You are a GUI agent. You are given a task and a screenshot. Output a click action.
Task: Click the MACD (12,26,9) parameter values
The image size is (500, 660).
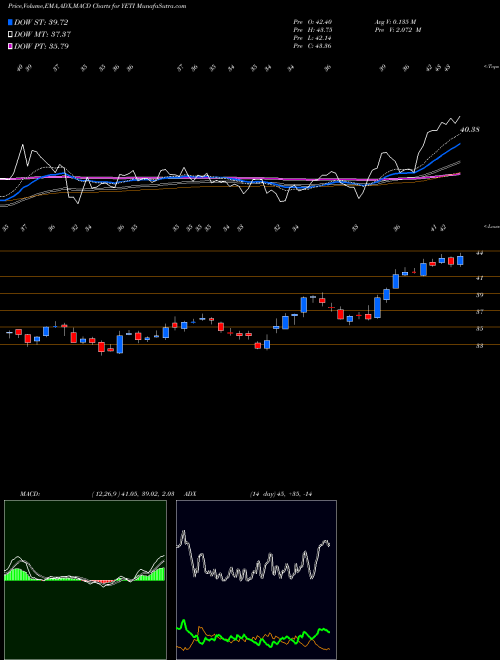[x=133, y=494]
